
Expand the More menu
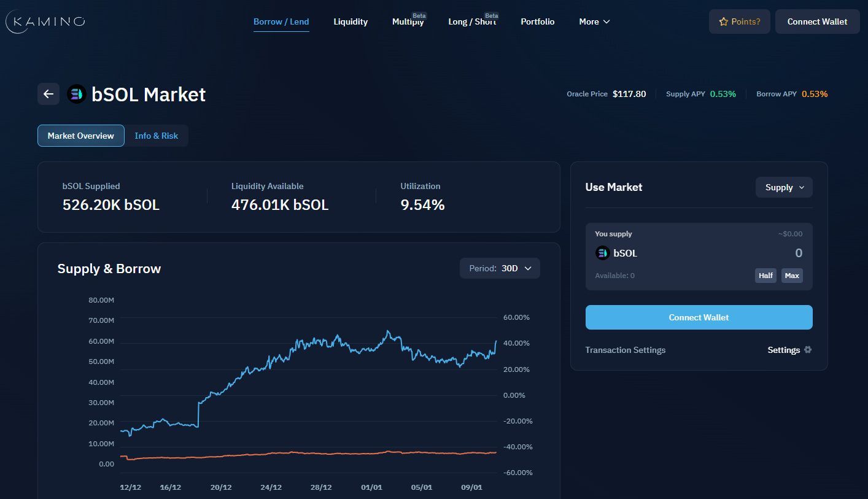pyautogui.click(x=594, y=21)
